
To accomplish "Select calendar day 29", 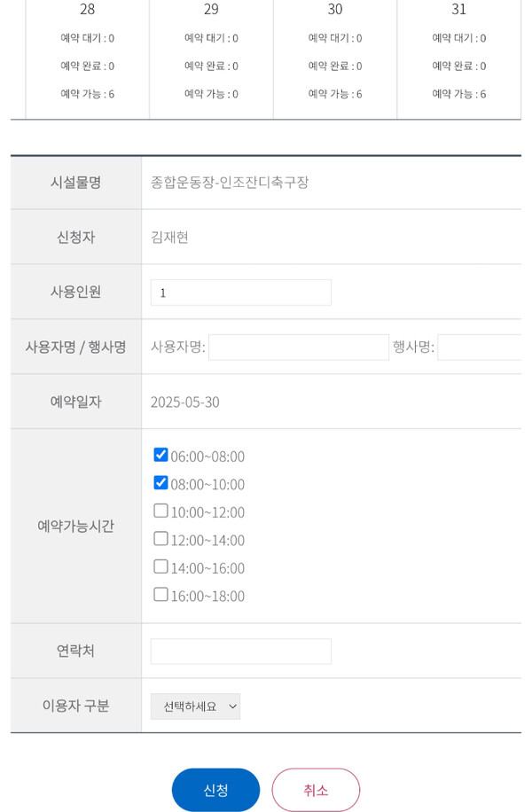I will click(210, 10).
